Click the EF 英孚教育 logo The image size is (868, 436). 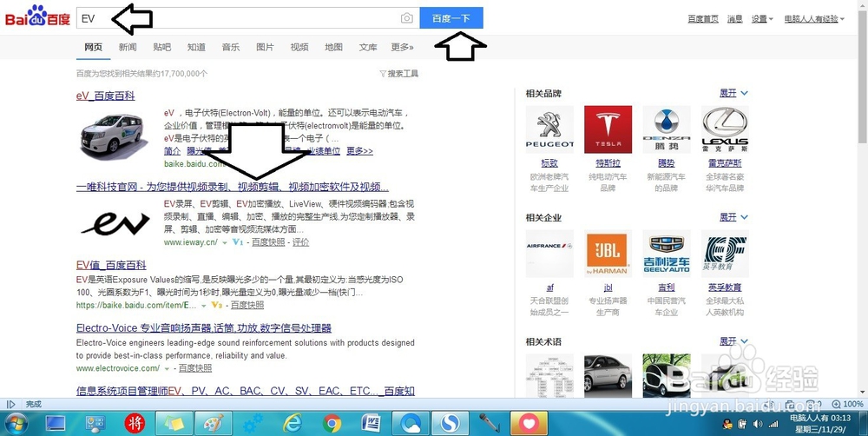[725, 254]
